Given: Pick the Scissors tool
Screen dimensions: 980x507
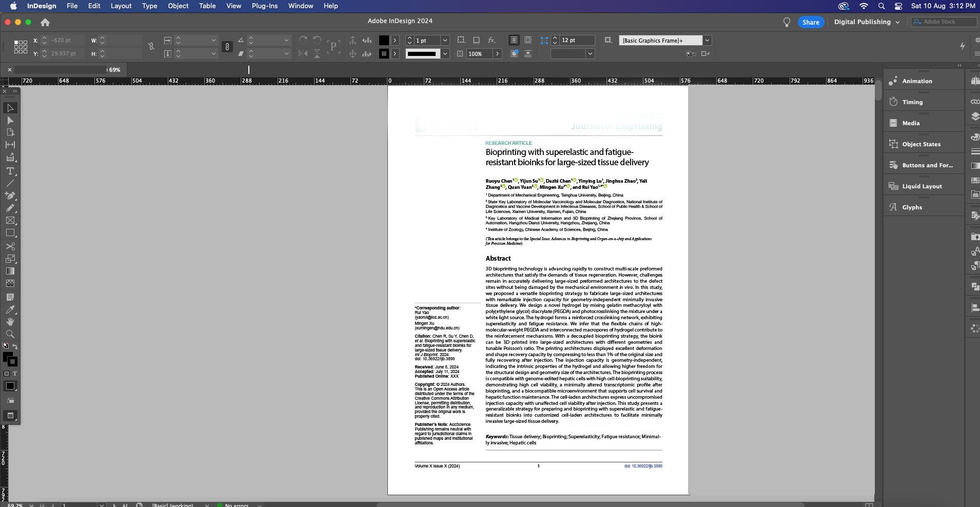Looking at the screenshot, I should pyautogui.click(x=10, y=246).
